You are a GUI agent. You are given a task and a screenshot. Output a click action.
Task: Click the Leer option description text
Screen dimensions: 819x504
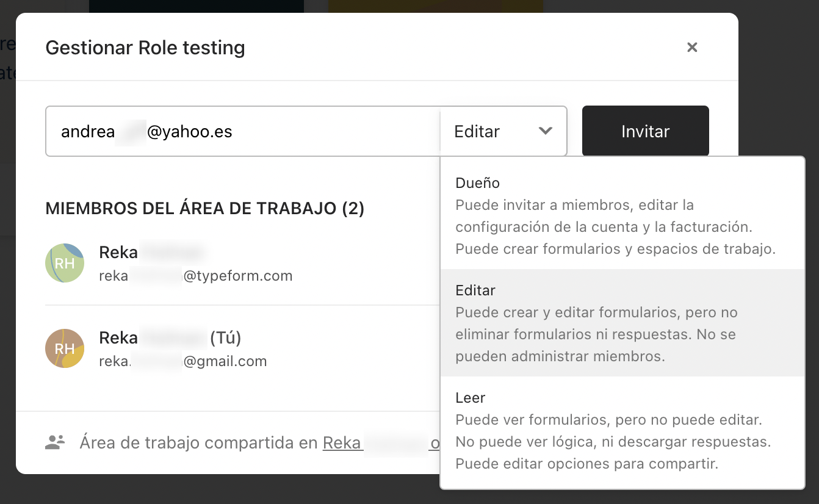tap(613, 442)
